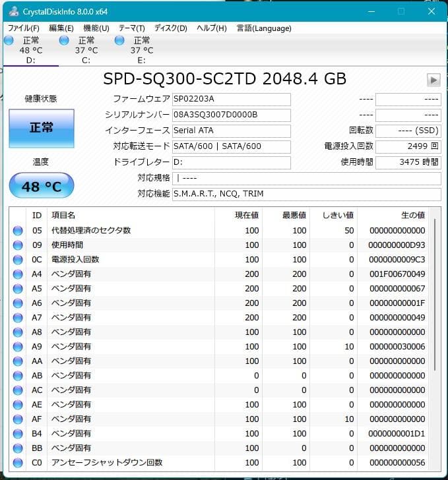Click status circle for attribute 0C
This screenshot has width=448, height=480.
click(x=18, y=260)
